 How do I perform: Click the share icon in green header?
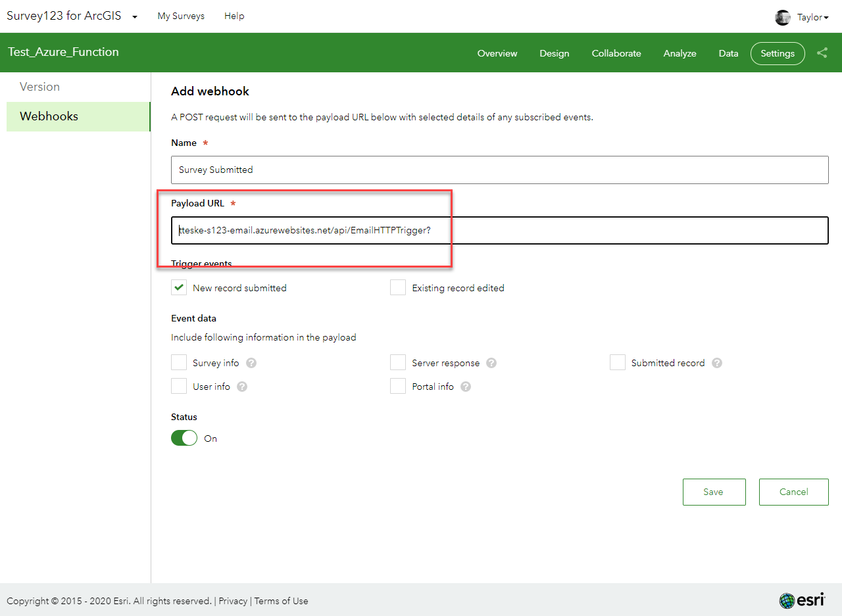click(x=822, y=53)
